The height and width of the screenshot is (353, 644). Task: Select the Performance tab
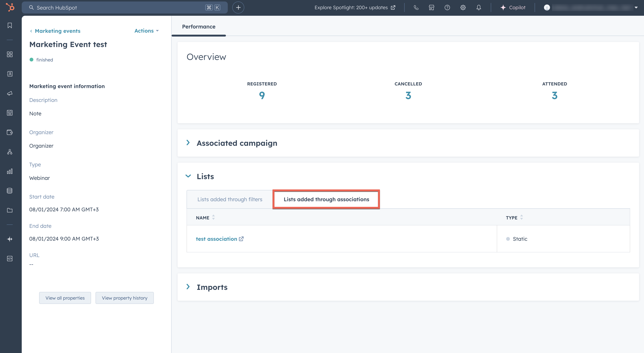pos(199,26)
